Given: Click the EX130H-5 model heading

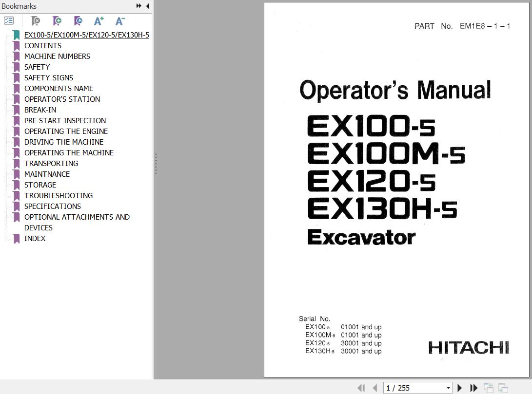Looking at the screenshot, I should (382, 209).
